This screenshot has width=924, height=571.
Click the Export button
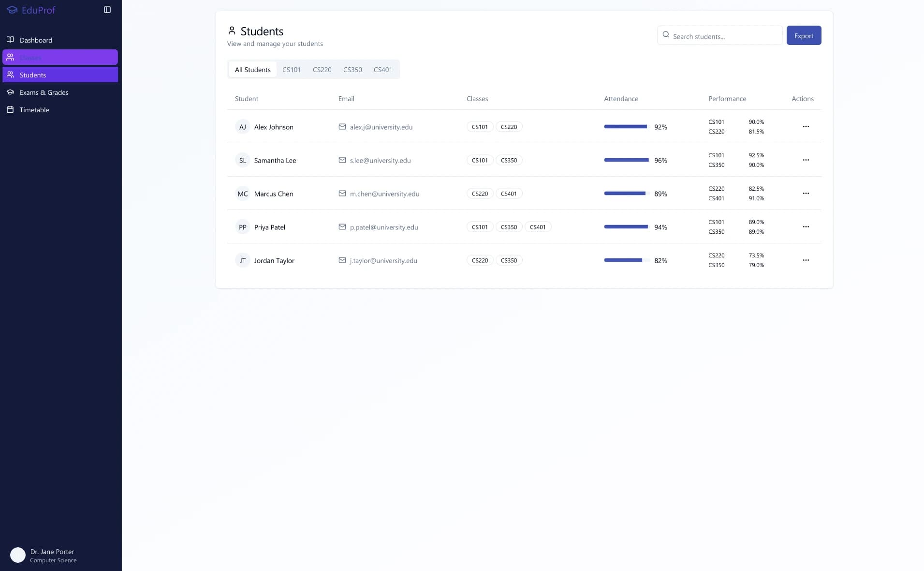tap(804, 35)
